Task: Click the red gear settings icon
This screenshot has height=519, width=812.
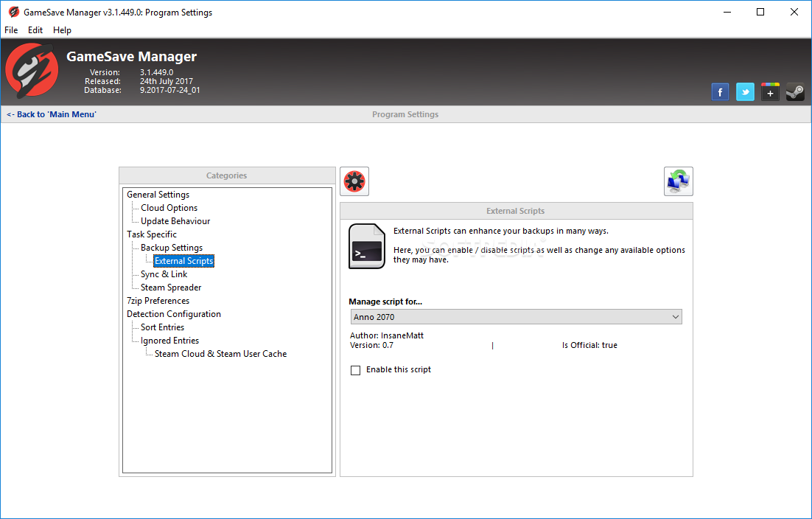Action: pos(354,181)
